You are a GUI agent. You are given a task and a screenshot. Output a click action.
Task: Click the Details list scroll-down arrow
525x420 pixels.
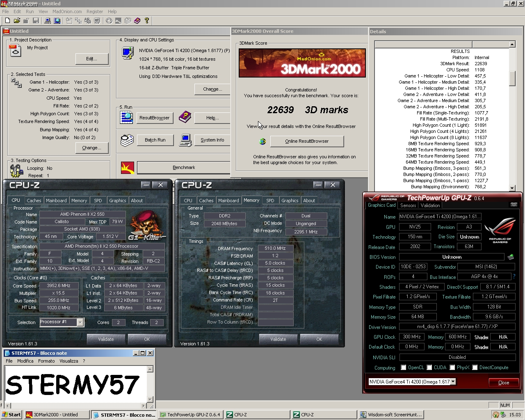point(512,188)
